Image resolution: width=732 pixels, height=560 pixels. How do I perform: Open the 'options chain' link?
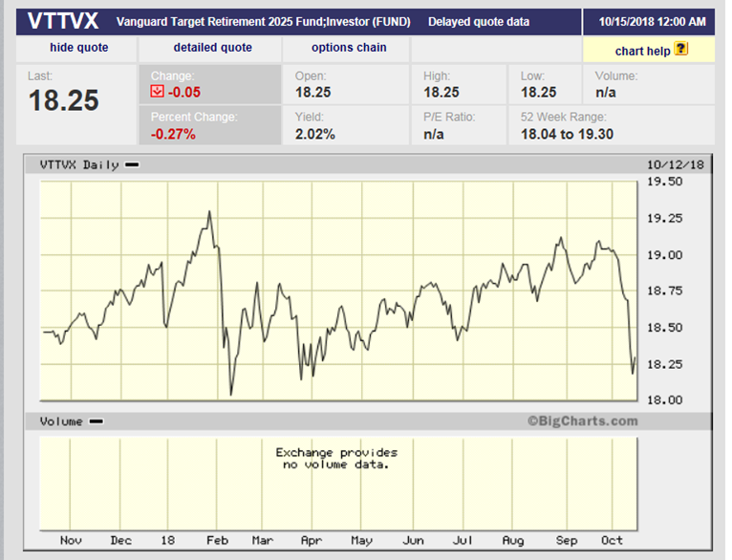(349, 48)
